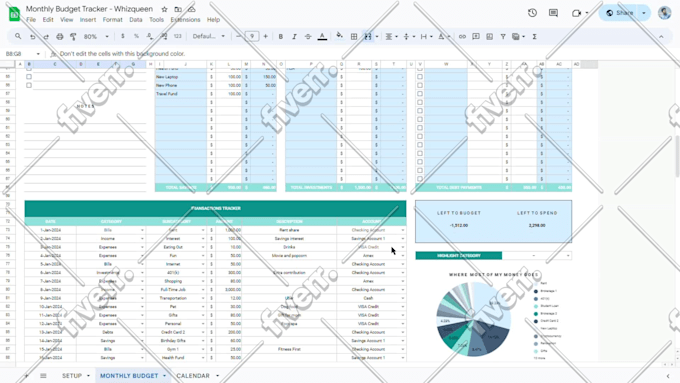Image resolution: width=680 pixels, height=383 pixels.
Task: Format as percent with % icon
Action: point(136,36)
